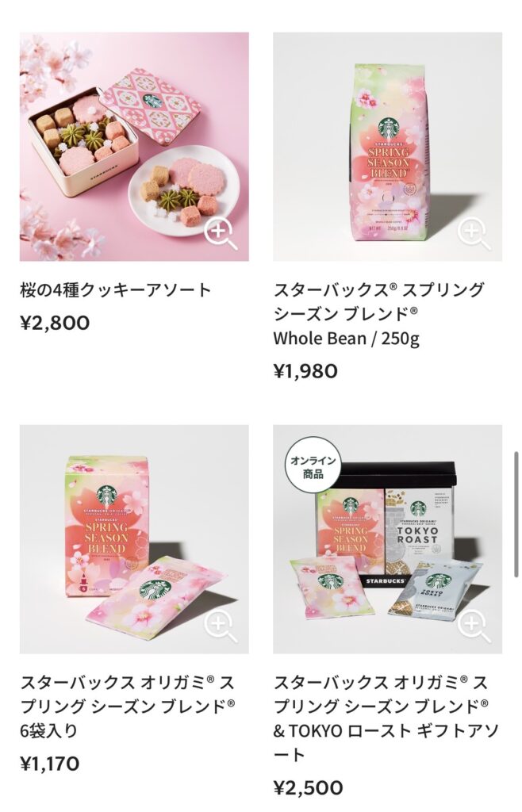
Task: Click the Origami Spring Season Blend box thumbnail
Action: point(134,539)
